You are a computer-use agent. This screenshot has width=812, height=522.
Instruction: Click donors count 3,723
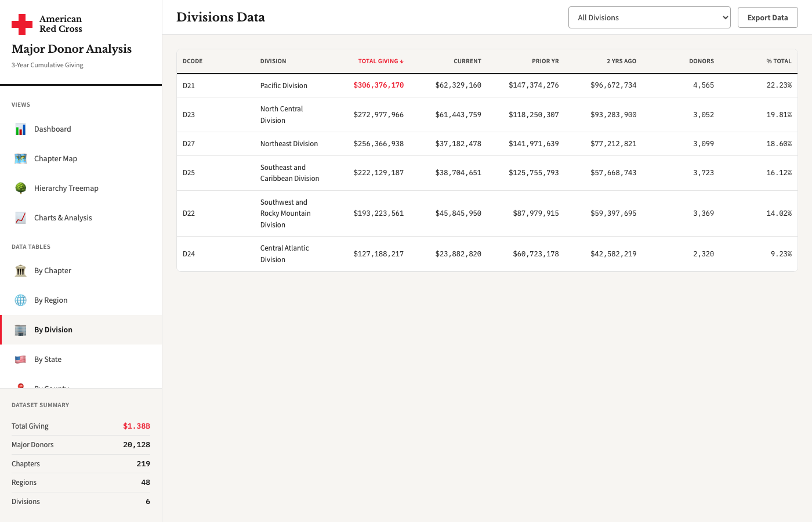704,173
